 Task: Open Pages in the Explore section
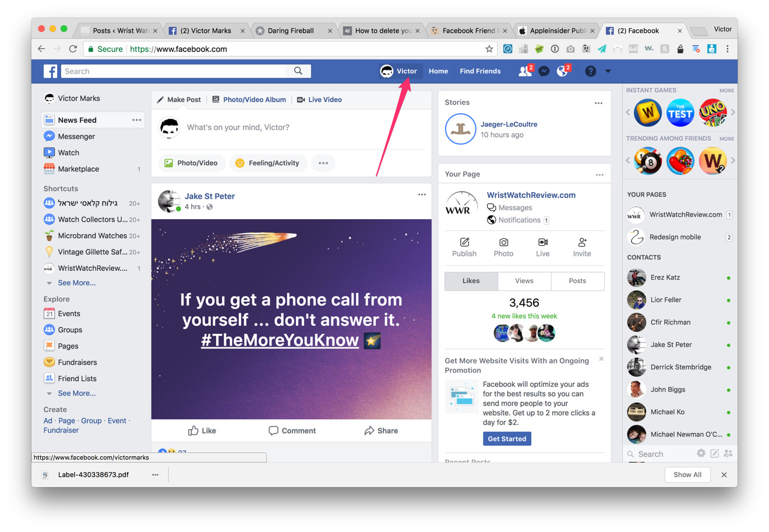[61, 346]
